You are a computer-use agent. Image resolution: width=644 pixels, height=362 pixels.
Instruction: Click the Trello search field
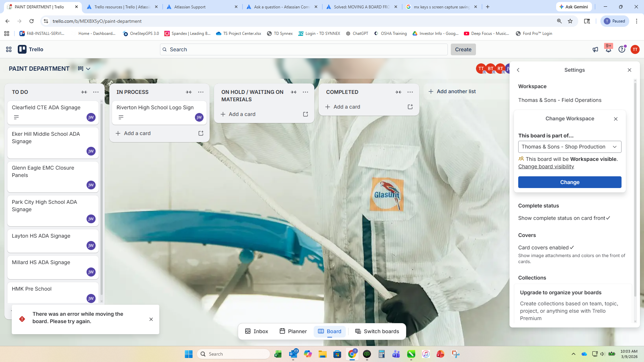(304, 50)
